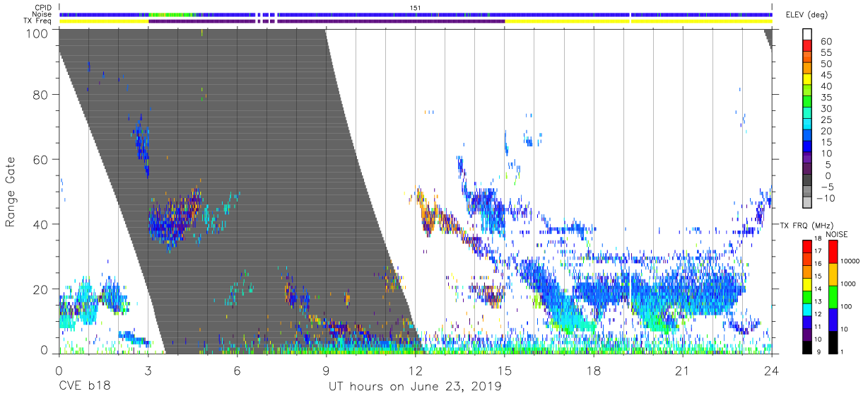Click the red top NOISE swatch
Image resolution: width=868 pixels, height=401 pixels.
pos(833,250)
